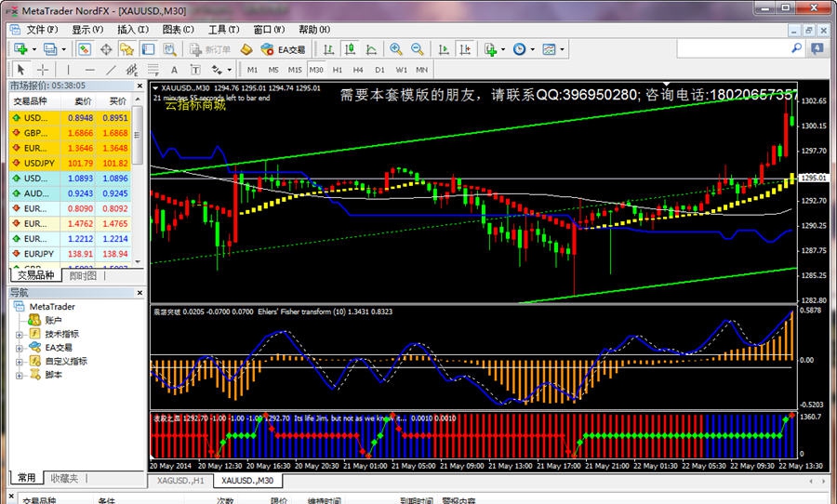The height and width of the screenshot is (504, 837).
Task: Open the new chart dropdown arrow
Action: tap(35, 49)
